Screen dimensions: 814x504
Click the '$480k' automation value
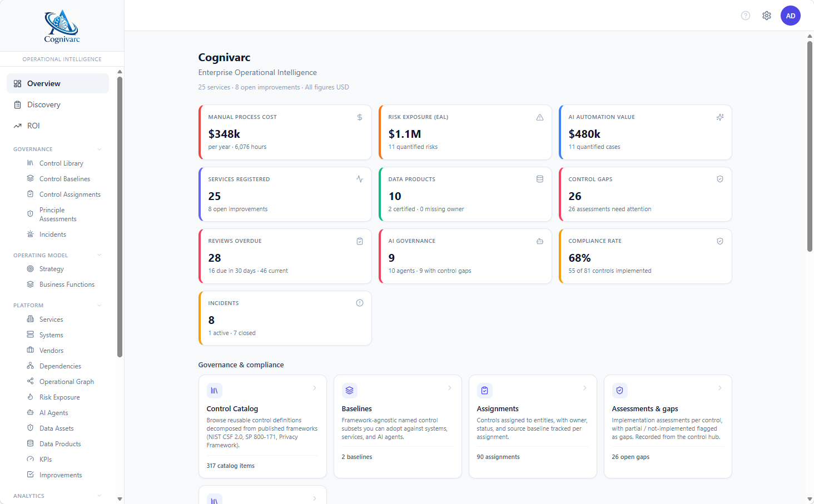coord(584,134)
